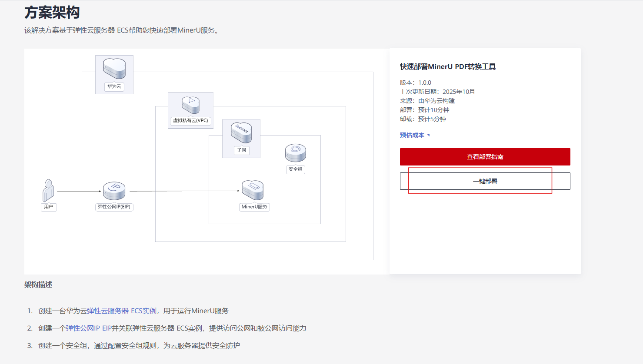Expand the 预估成本 cost estimate

click(x=415, y=135)
